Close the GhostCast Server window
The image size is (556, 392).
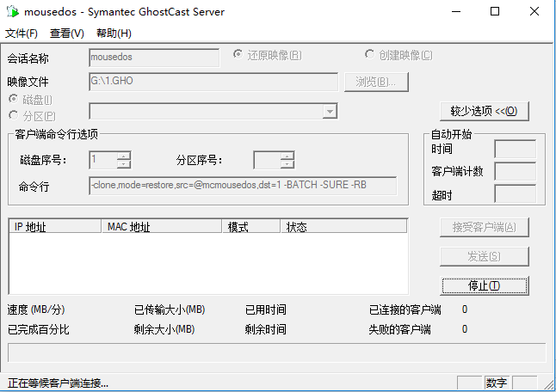534,11
